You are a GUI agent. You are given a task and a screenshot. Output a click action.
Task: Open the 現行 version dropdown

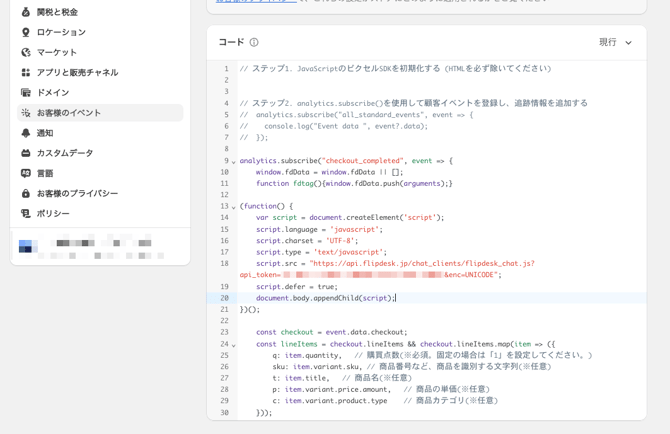[x=615, y=42]
